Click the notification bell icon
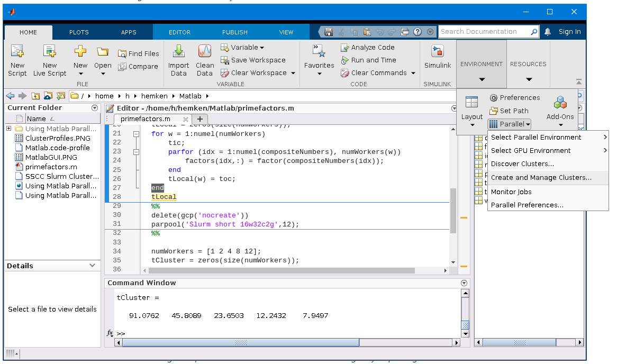617x364 pixels. coord(548,32)
